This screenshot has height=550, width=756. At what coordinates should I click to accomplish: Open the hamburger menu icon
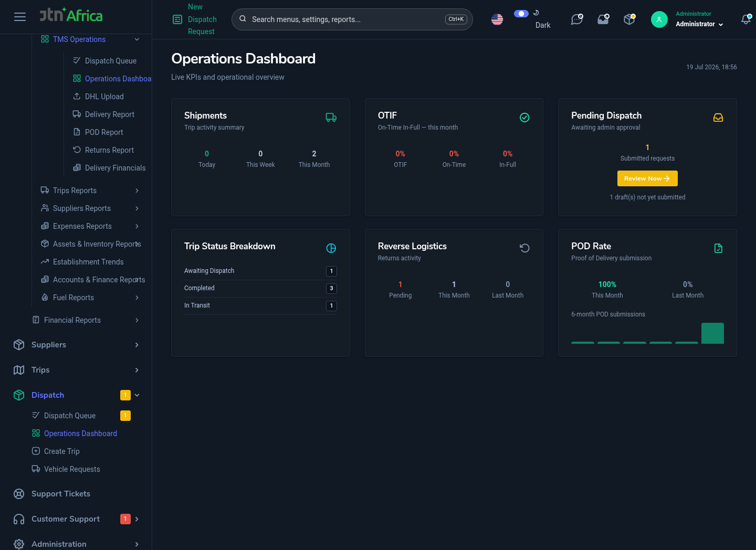tap(20, 17)
